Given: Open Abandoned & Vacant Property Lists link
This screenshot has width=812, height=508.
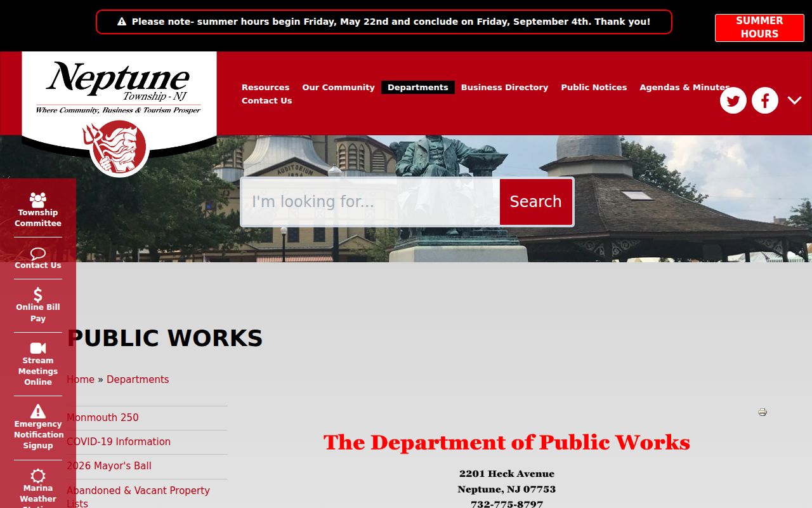Looking at the screenshot, I should click(x=138, y=497).
